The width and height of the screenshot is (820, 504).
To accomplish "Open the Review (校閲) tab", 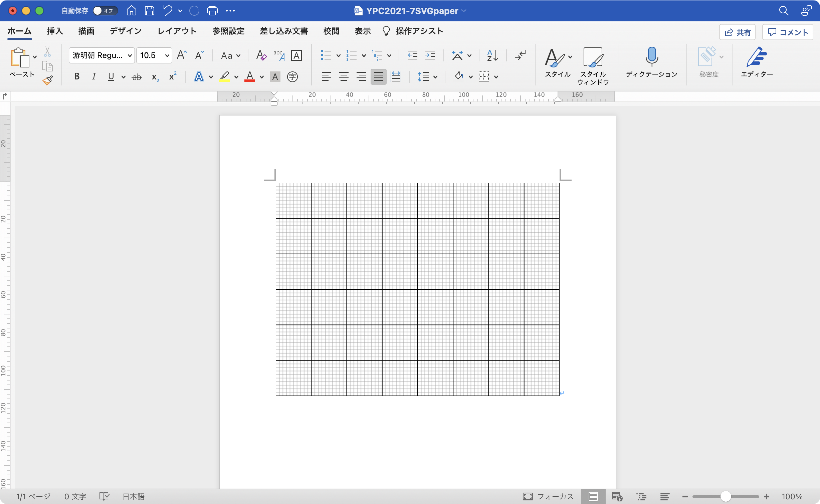I will tap(332, 31).
